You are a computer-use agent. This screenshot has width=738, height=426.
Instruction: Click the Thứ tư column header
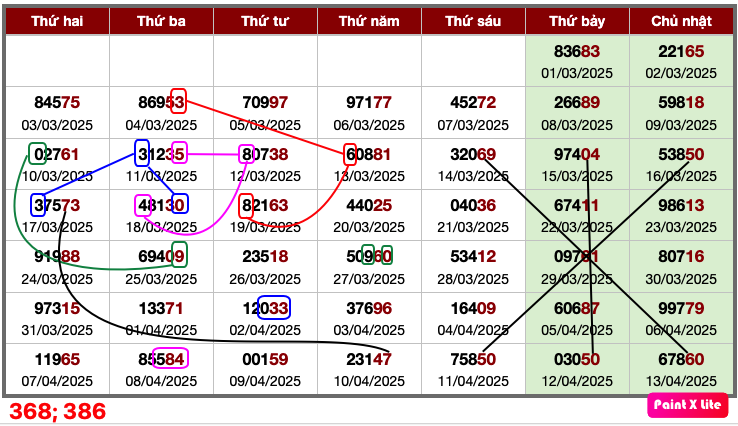[265, 21]
